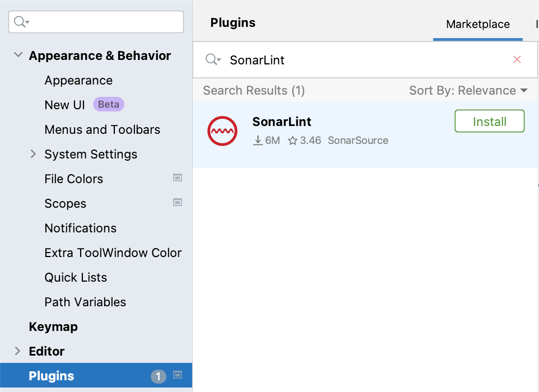Image resolution: width=539 pixels, height=392 pixels.
Task: Click the star rating on SonarLint
Action: [x=305, y=141]
